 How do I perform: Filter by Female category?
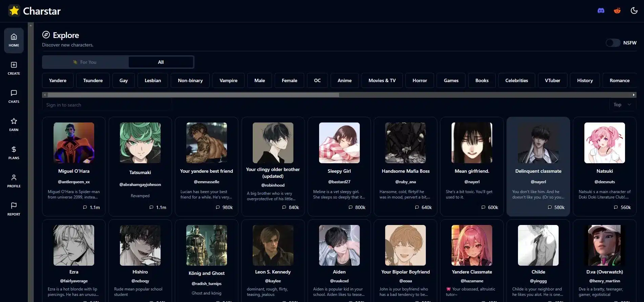289,80
